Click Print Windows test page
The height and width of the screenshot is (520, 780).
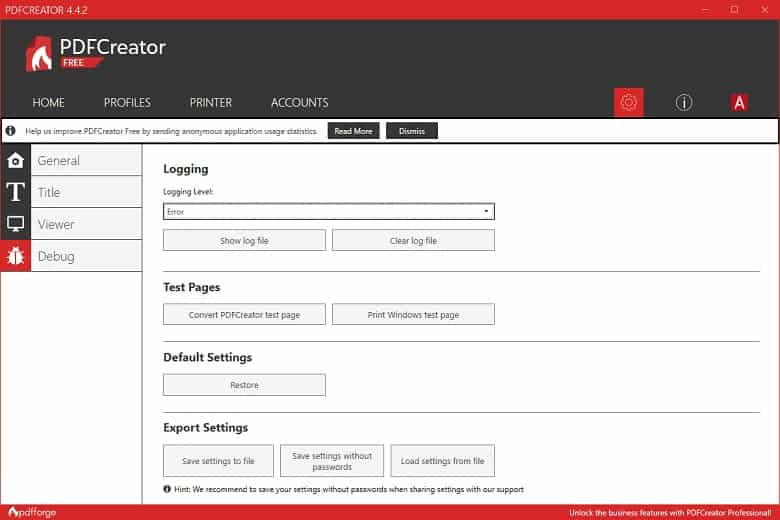click(413, 314)
